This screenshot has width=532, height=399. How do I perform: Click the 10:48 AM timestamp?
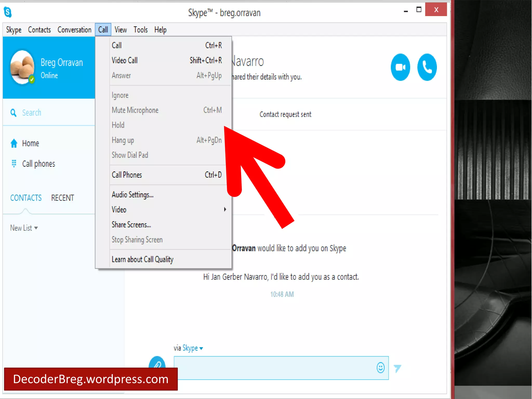tap(282, 294)
